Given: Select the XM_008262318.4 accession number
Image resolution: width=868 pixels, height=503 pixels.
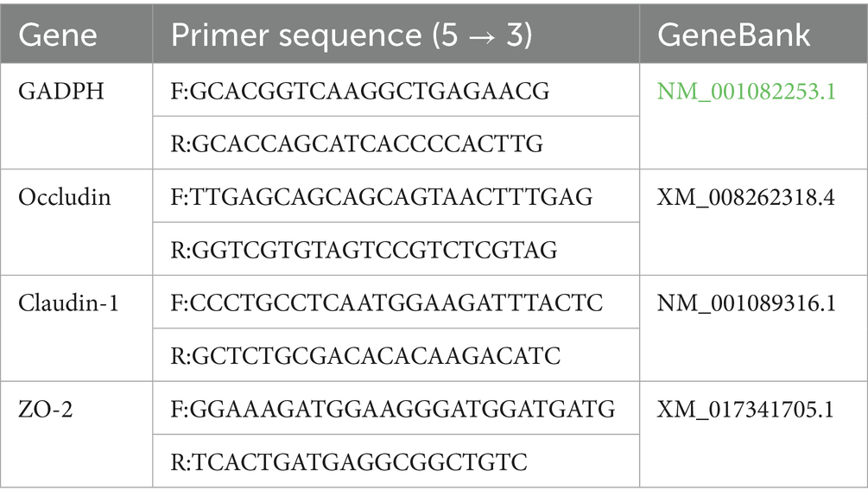Looking at the screenshot, I should point(746,197).
